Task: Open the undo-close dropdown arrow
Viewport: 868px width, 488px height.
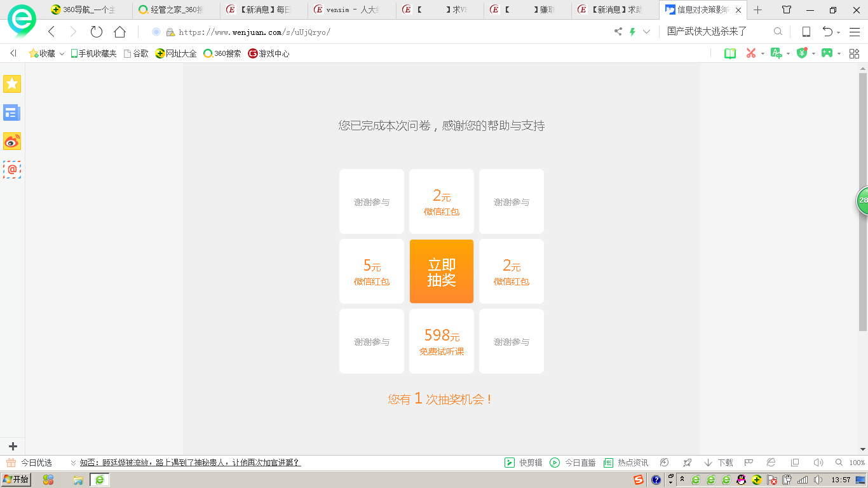Action: pos(839,32)
